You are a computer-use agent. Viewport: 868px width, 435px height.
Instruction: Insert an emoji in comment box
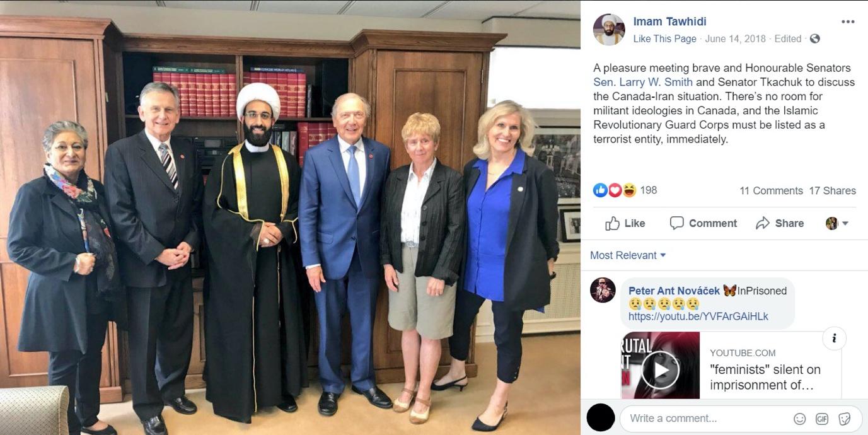pos(799,419)
